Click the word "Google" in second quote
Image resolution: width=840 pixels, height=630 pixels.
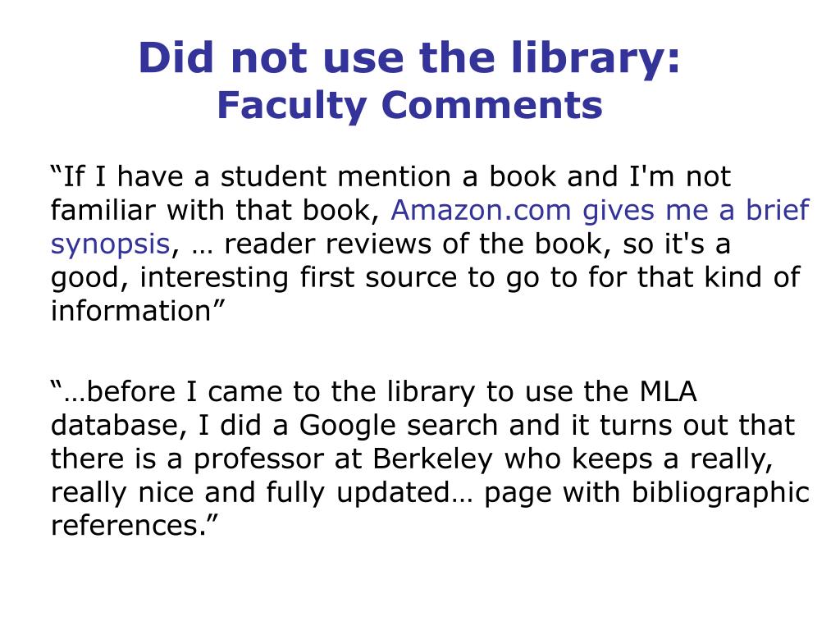pyautogui.click(x=348, y=427)
